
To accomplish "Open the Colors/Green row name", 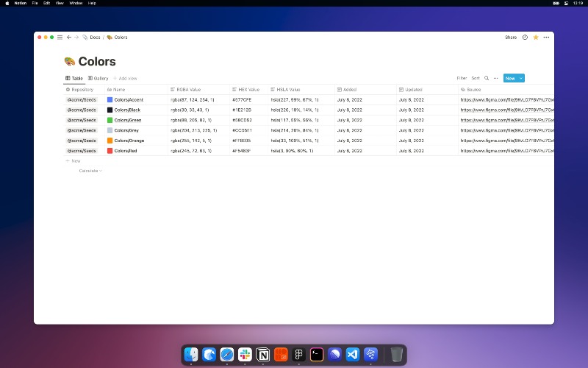I will point(128,120).
